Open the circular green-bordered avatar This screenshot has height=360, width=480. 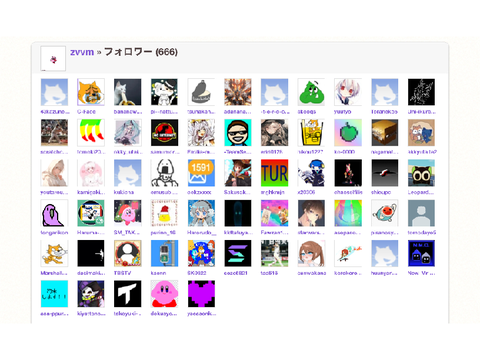[x=91, y=213]
